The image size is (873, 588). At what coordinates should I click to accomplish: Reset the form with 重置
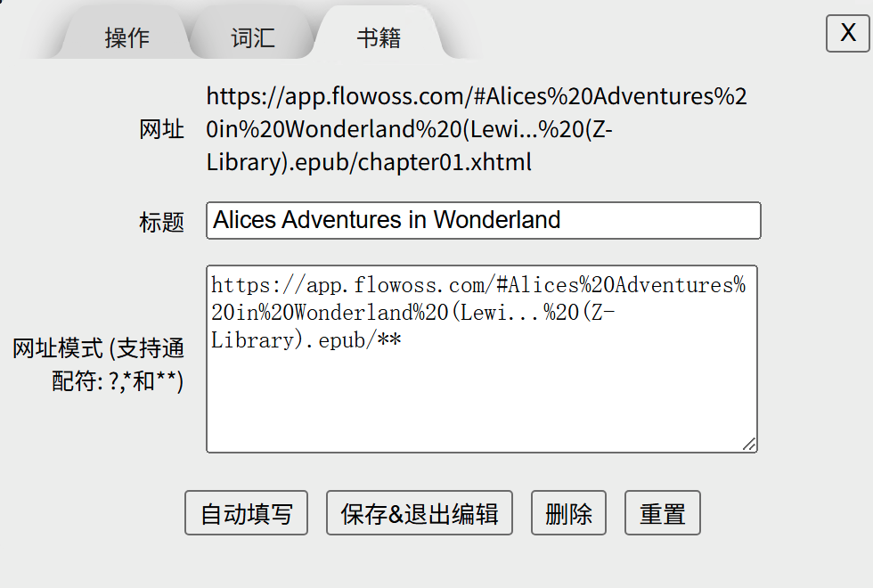click(662, 513)
